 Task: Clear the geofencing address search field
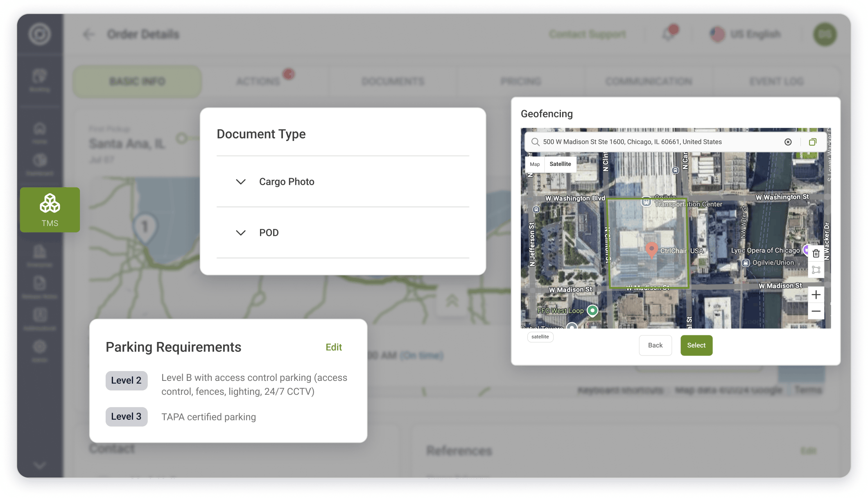pos(788,142)
